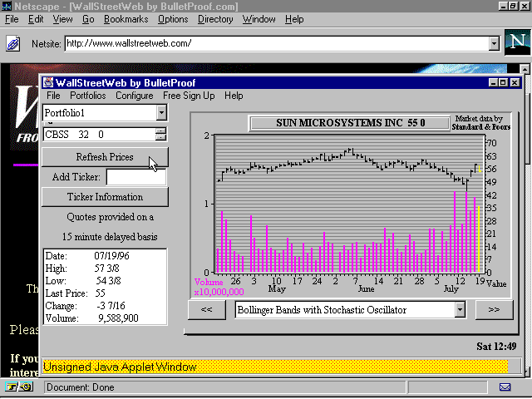
Task: Click the High value 57 3/8
Action: pos(107,268)
